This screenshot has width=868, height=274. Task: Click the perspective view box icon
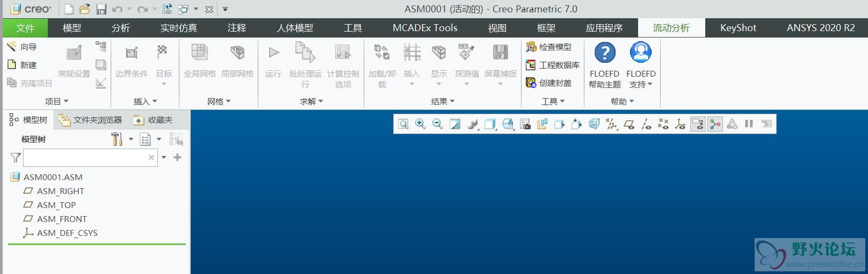pyautogui.click(x=594, y=124)
